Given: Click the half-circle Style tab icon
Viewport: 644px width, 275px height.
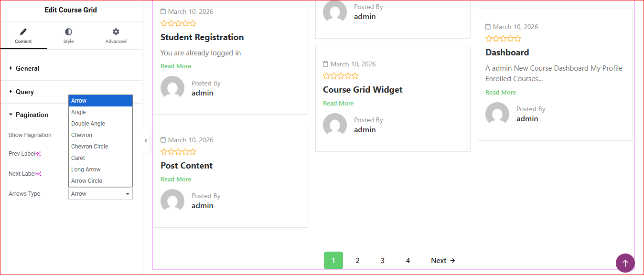Looking at the screenshot, I should pos(68,32).
